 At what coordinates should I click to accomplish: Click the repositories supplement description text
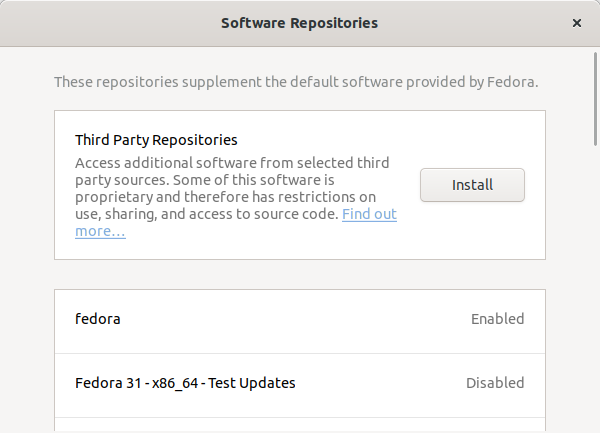296,82
